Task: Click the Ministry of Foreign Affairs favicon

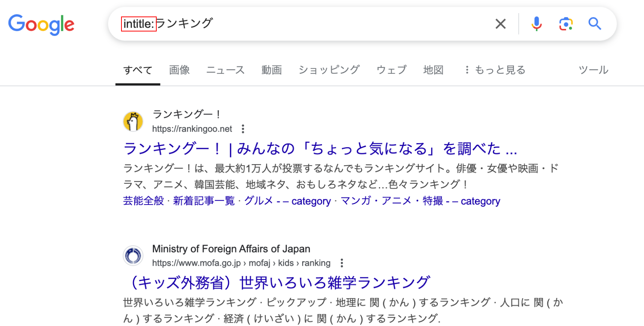Action: (x=133, y=256)
